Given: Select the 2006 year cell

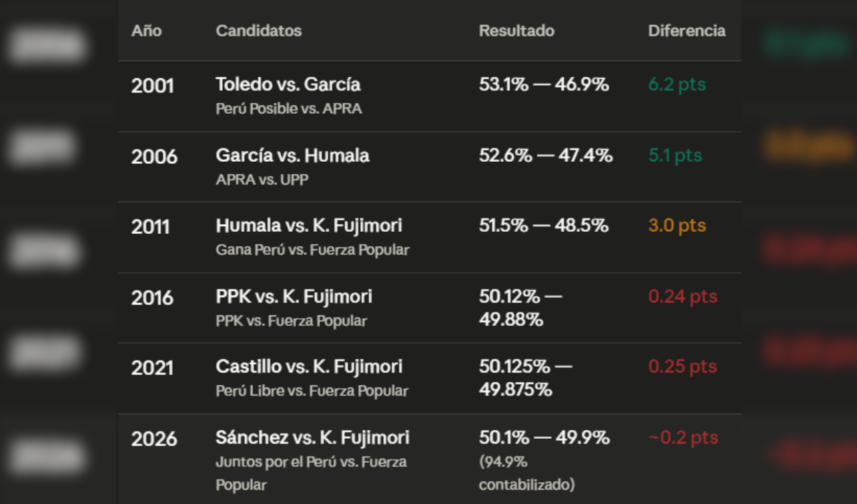Looking at the screenshot, I should pos(154,156).
